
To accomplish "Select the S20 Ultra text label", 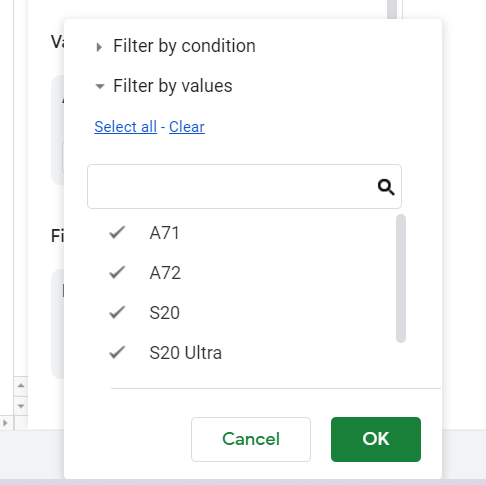I will coord(186,353).
